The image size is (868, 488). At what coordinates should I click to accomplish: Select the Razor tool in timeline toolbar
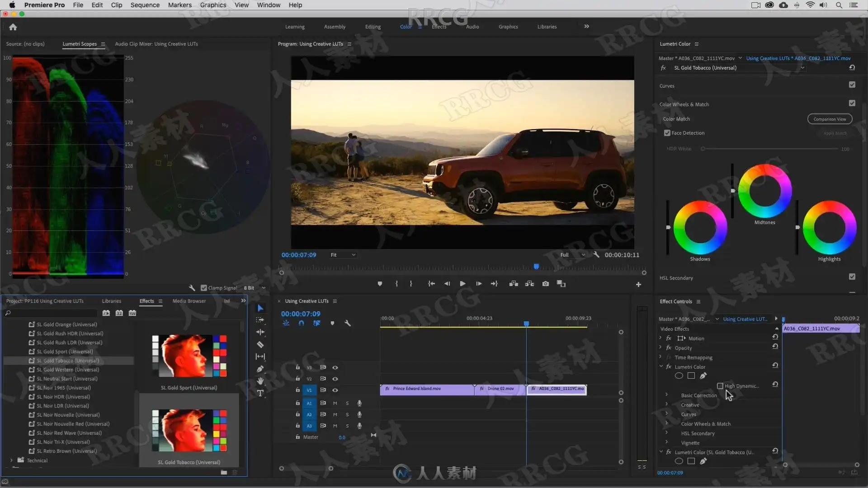(x=260, y=345)
